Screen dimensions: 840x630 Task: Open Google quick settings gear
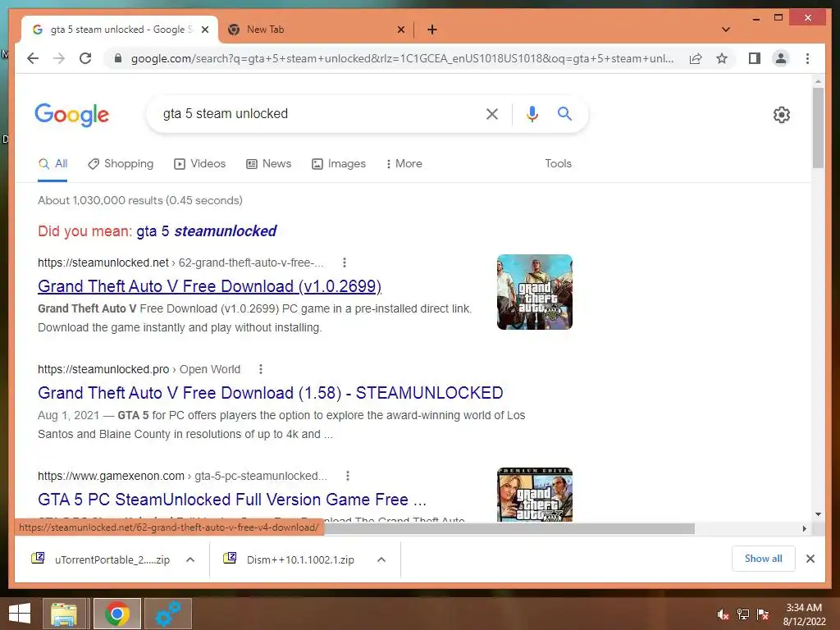click(x=782, y=115)
